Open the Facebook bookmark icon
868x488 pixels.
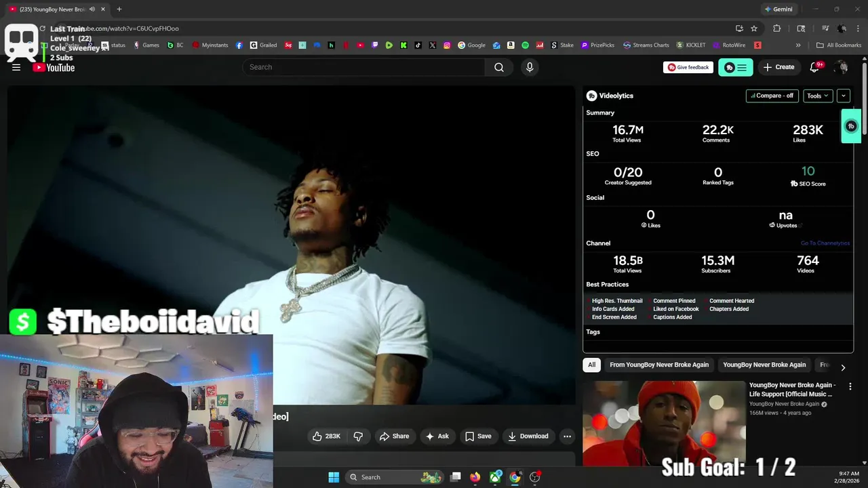coord(239,45)
